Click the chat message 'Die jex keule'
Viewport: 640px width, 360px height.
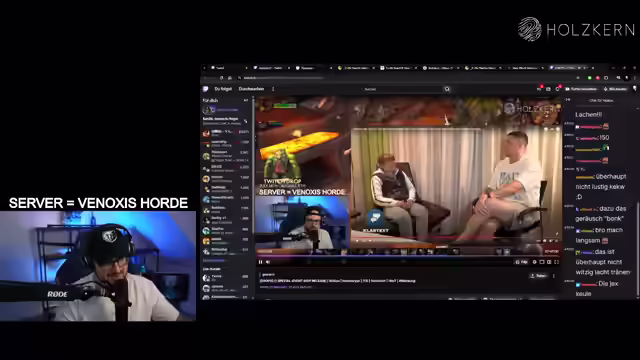(597, 289)
